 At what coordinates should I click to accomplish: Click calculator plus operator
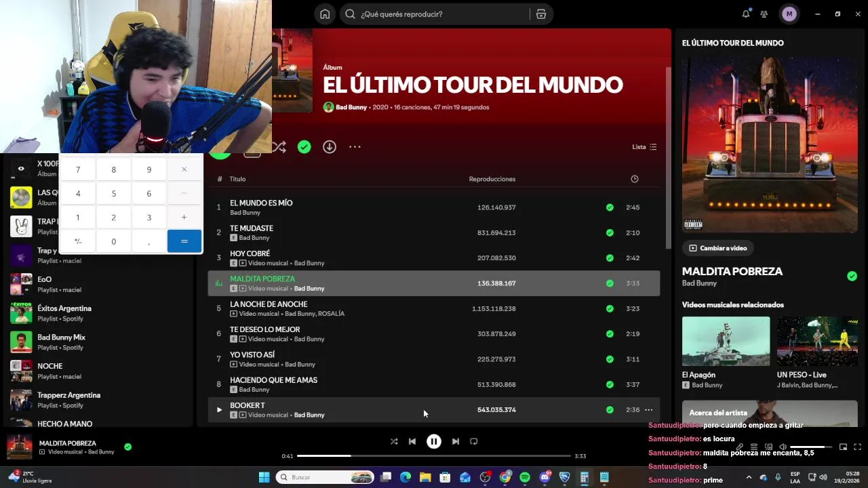coord(184,218)
